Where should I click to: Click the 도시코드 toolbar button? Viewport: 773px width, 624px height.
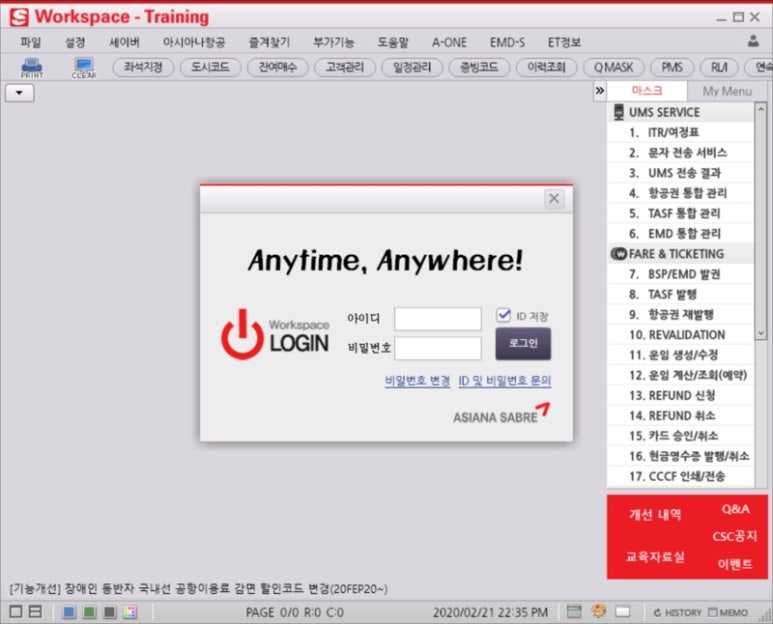click(211, 68)
